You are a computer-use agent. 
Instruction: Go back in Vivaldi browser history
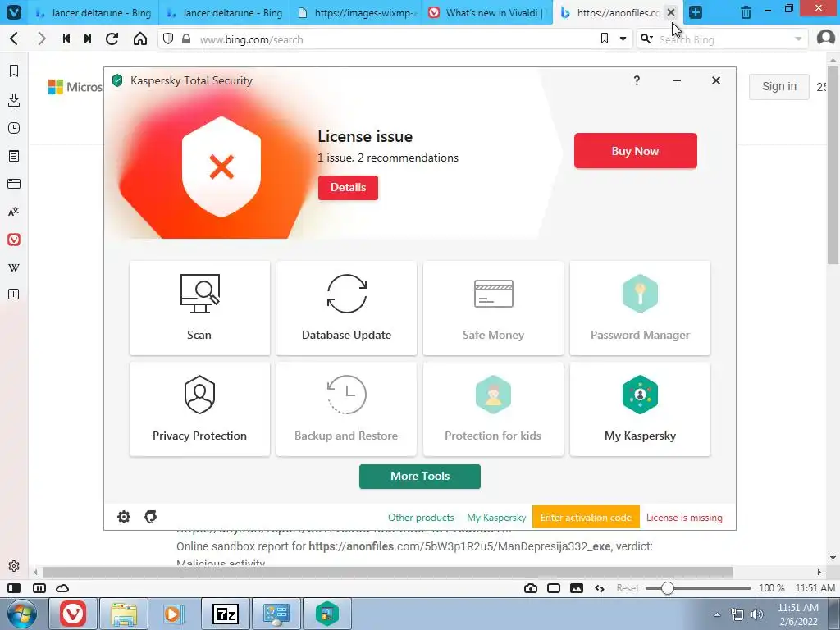point(15,39)
